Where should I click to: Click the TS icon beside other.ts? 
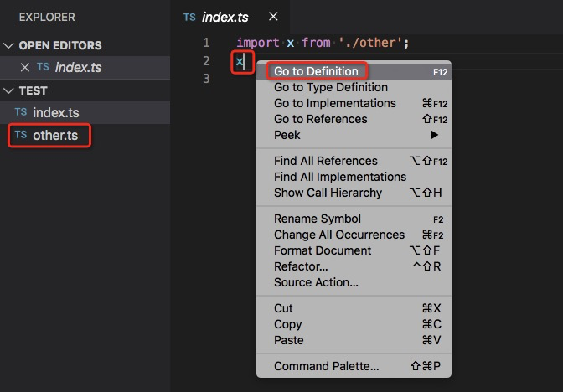tap(21, 135)
